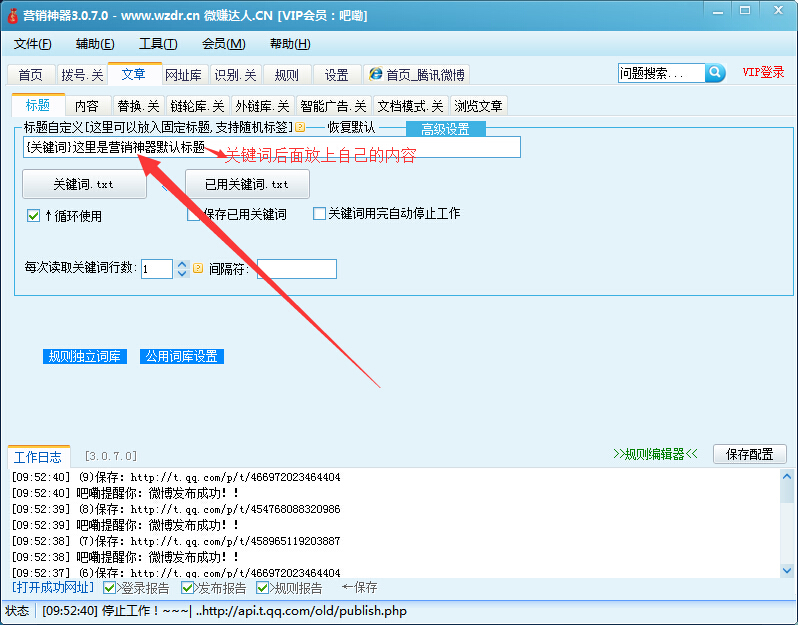Click the 恢复默认 link
The width and height of the screenshot is (798, 625).
pyautogui.click(x=351, y=127)
